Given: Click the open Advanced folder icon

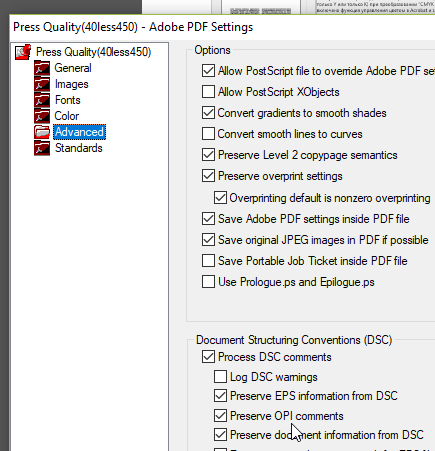Looking at the screenshot, I should [x=42, y=132].
